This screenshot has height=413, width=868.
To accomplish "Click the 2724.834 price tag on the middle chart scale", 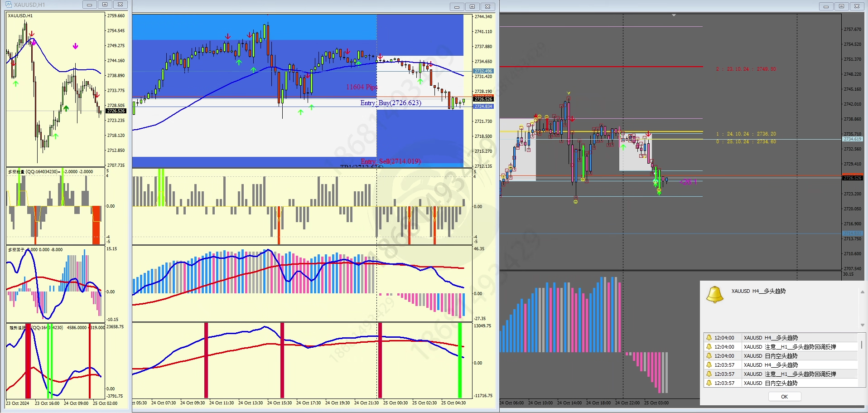I will (x=483, y=107).
